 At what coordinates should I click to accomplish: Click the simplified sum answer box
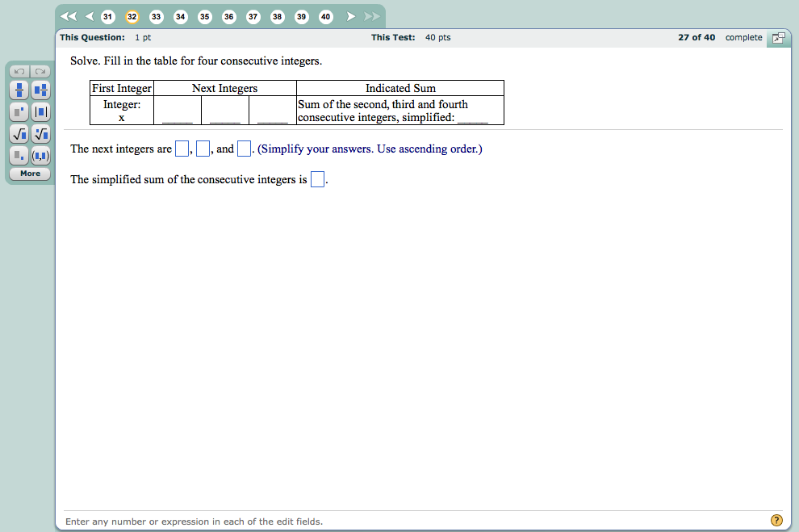point(317,180)
